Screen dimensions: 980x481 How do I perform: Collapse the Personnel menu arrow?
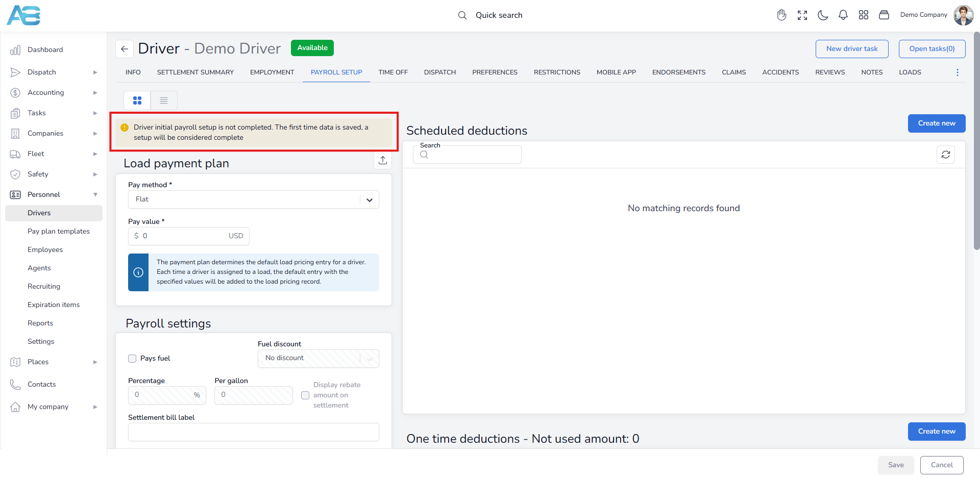[95, 195]
